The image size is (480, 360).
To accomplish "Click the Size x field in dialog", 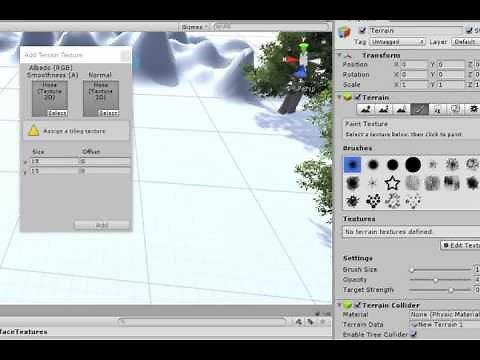I will 54,161.
